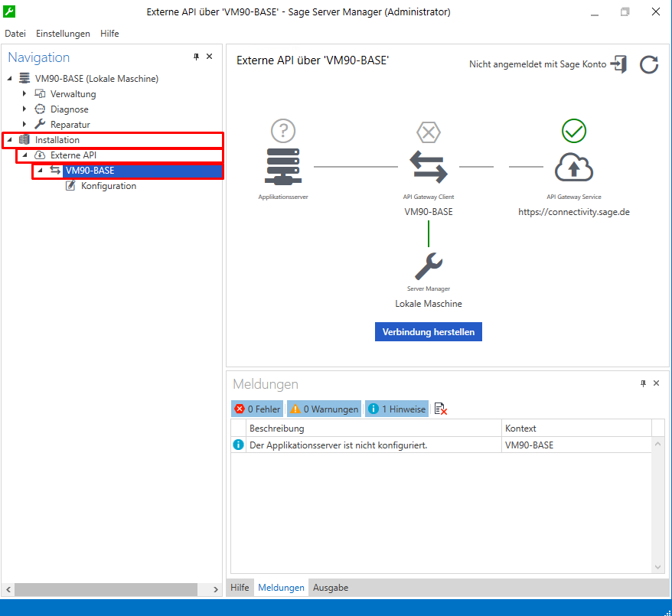This screenshot has width=672, height=616.
Task: Clear messages with the delete list icon
Action: pyautogui.click(x=440, y=409)
